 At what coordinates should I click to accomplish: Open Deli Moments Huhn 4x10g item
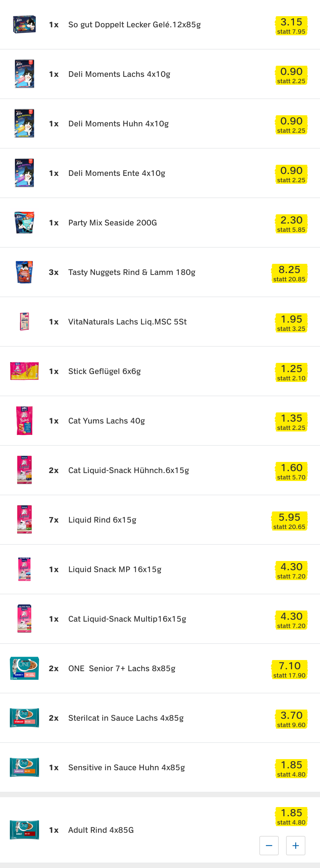(x=118, y=124)
